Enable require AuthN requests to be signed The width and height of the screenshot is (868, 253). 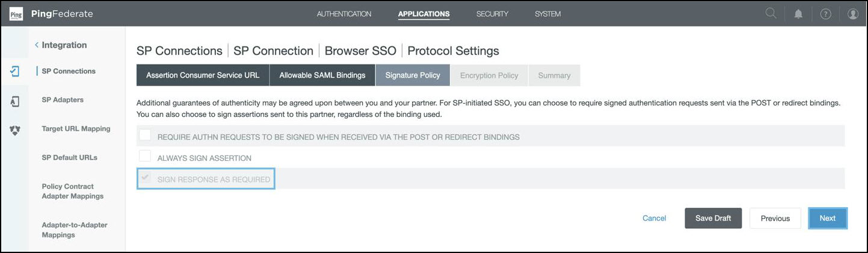(145, 136)
